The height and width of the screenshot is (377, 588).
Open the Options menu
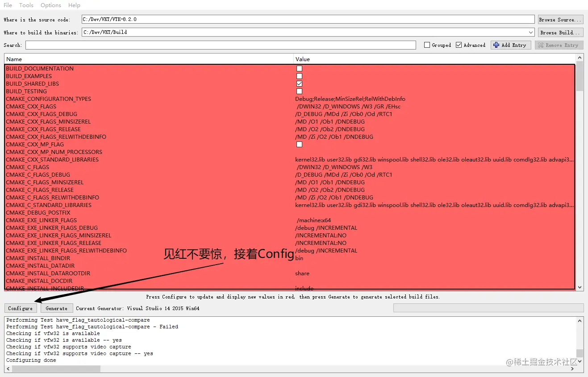(x=51, y=5)
